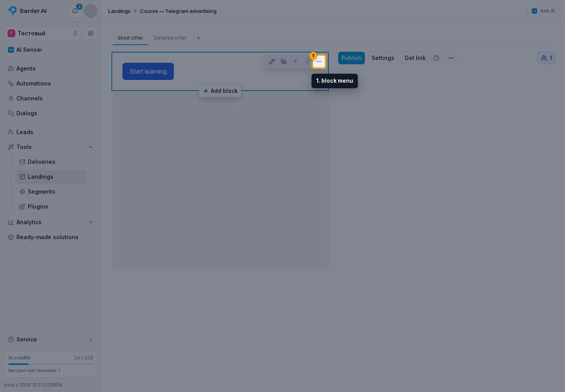Open more options next to help icon

pos(451,58)
